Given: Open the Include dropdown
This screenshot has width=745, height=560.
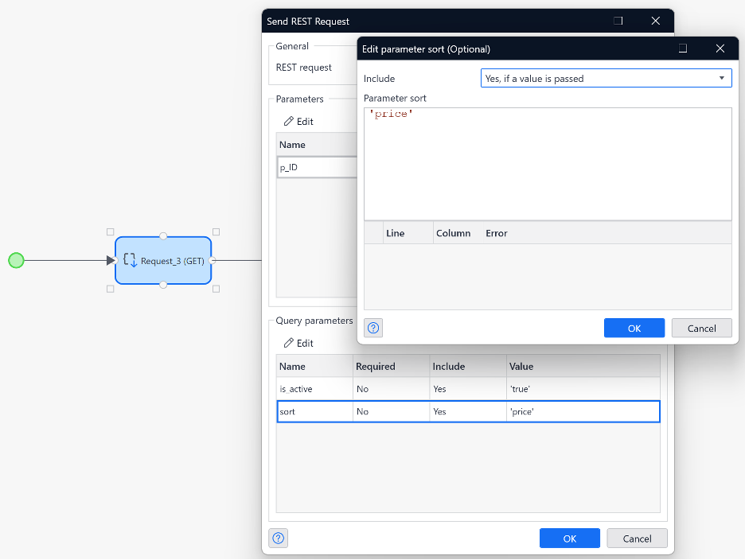Looking at the screenshot, I should click(x=607, y=79).
